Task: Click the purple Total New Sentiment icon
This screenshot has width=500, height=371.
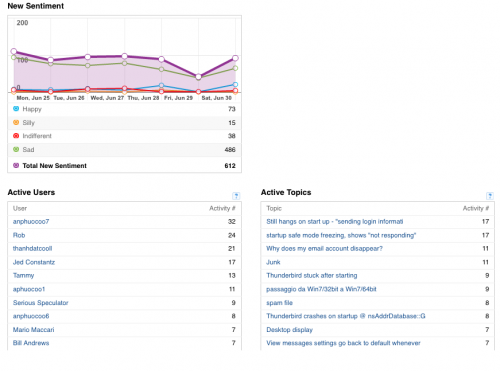Action: [16, 165]
